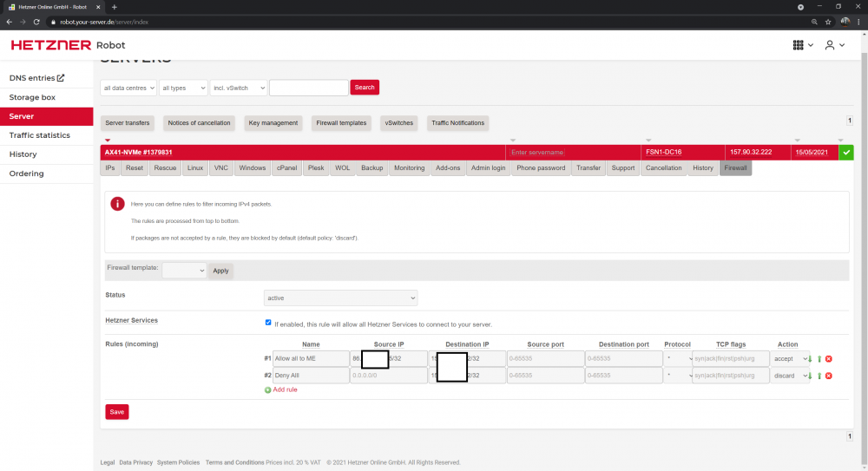Open rule #1 Protocol dropdown

point(678,358)
